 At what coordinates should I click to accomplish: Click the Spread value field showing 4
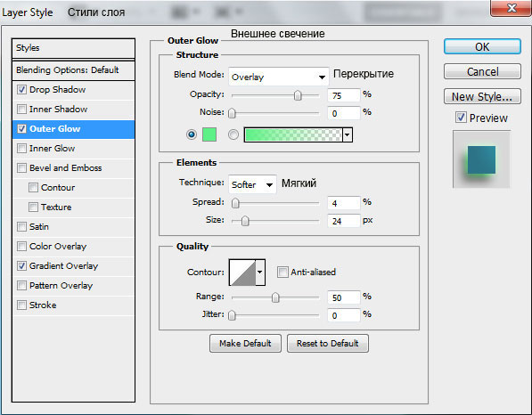(343, 203)
